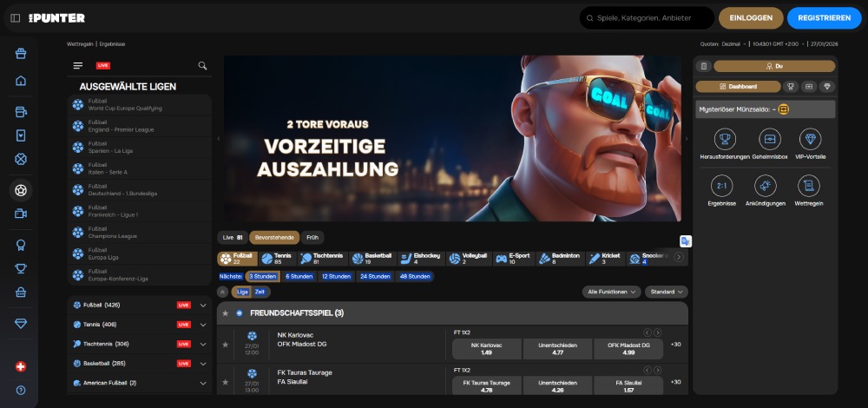Select the Eishockey sport tab
Image resolution: width=868 pixels, height=408 pixels.
pyautogui.click(x=421, y=259)
